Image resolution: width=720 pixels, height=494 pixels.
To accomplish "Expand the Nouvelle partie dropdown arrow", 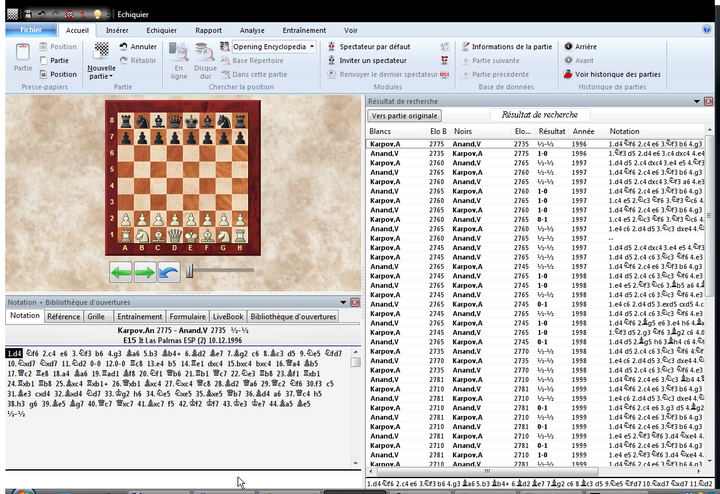I will 111,76.
